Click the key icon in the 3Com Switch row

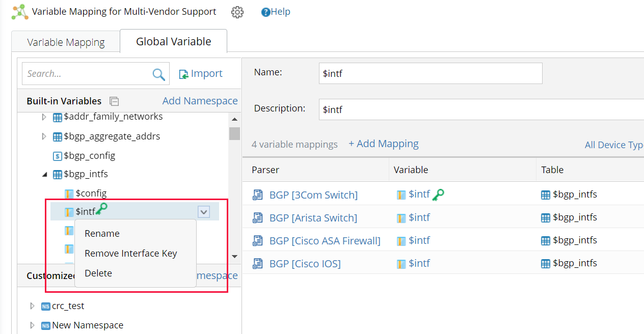pos(439,194)
